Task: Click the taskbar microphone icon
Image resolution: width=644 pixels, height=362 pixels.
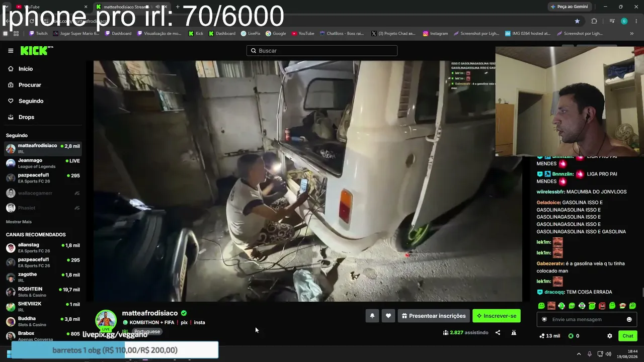Action: coord(590,354)
